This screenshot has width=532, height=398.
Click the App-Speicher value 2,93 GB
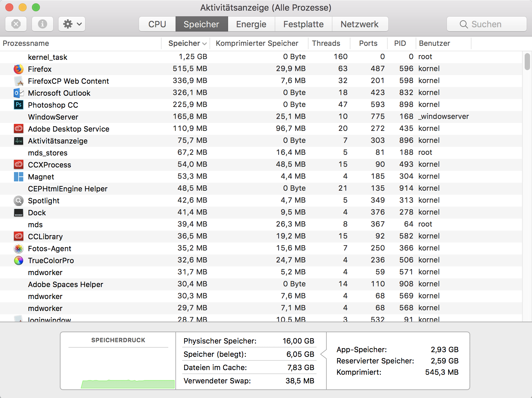[x=445, y=349]
